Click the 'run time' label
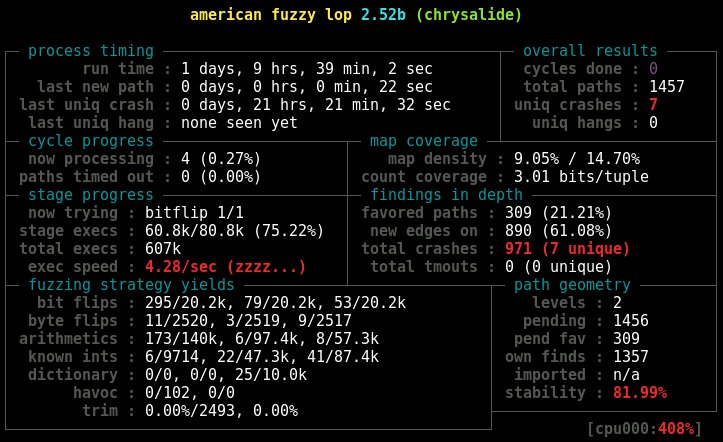 pos(118,69)
